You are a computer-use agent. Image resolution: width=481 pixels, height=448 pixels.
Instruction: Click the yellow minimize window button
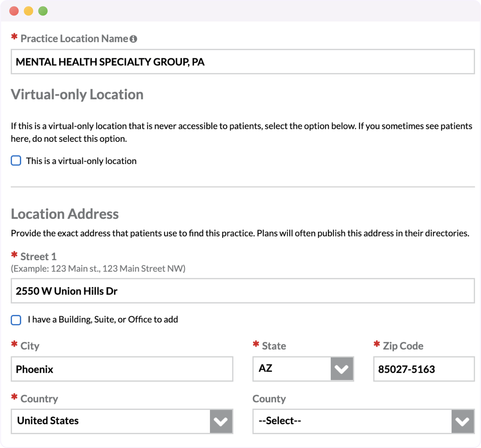coord(29,11)
